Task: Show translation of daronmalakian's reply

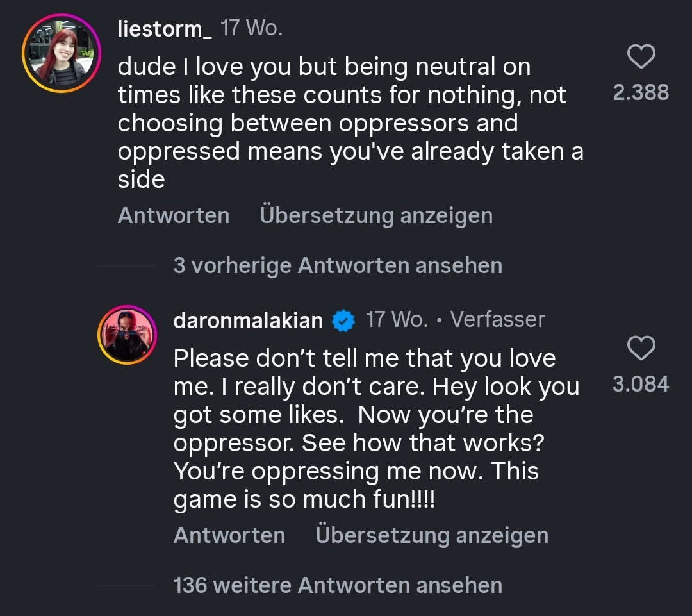Action: [x=432, y=535]
